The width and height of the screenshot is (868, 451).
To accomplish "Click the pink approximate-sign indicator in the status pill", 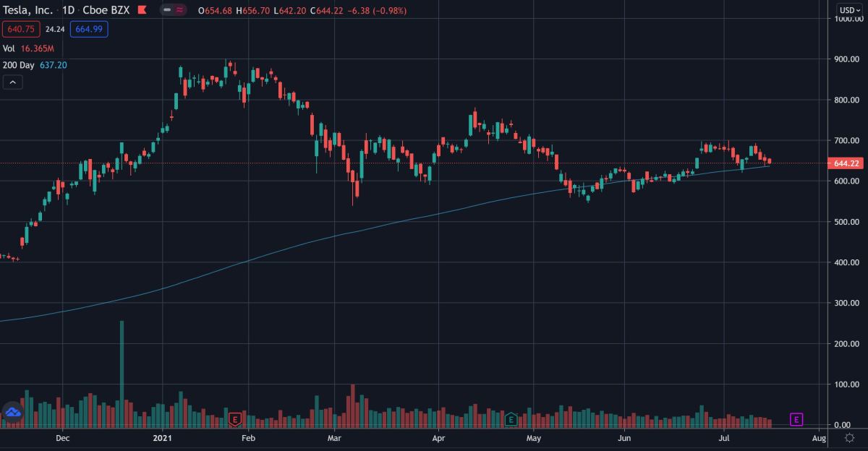I will (179, 11).
